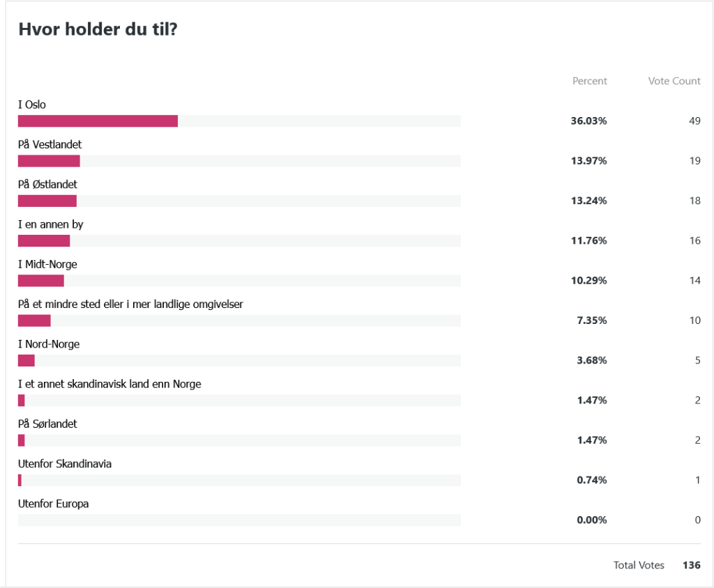
Task: Select the total votes number 136
Action: (x=691, y=565)
